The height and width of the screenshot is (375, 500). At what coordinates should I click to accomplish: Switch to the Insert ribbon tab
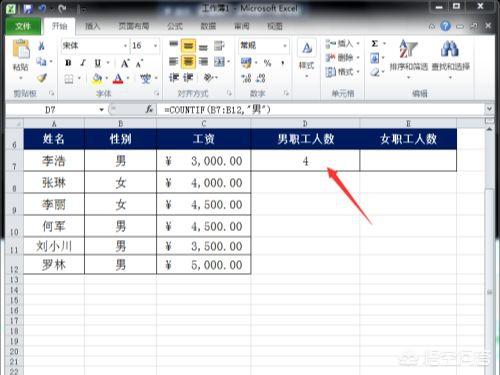(x=92, y=26)
